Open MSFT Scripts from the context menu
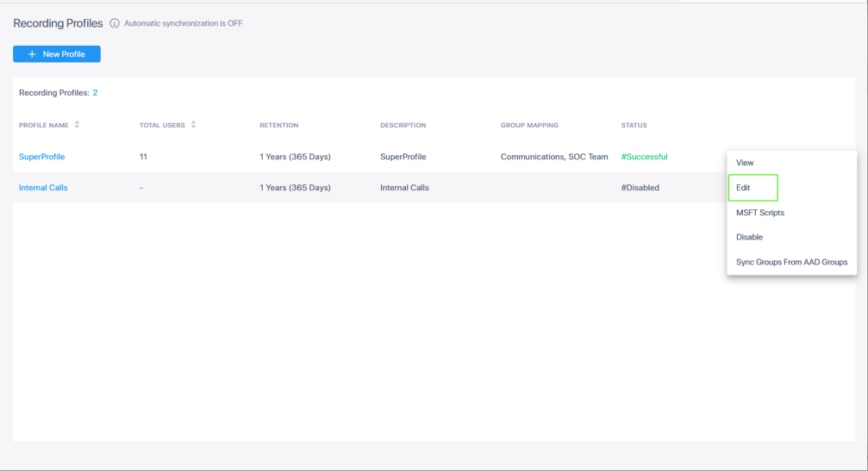This screenshot has height=471, width=868. pyautogui.click(x=759, y=213)
